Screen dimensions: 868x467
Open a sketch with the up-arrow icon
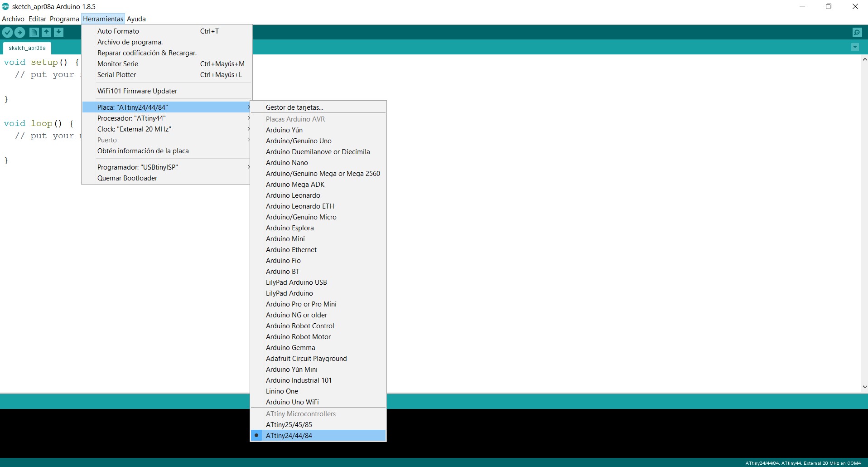(46, 32)
